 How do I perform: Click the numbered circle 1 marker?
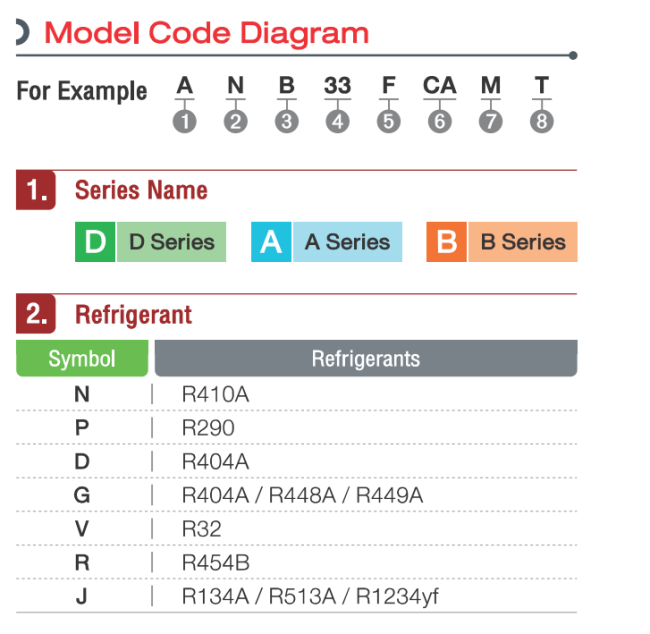click(x=184, y=122)
